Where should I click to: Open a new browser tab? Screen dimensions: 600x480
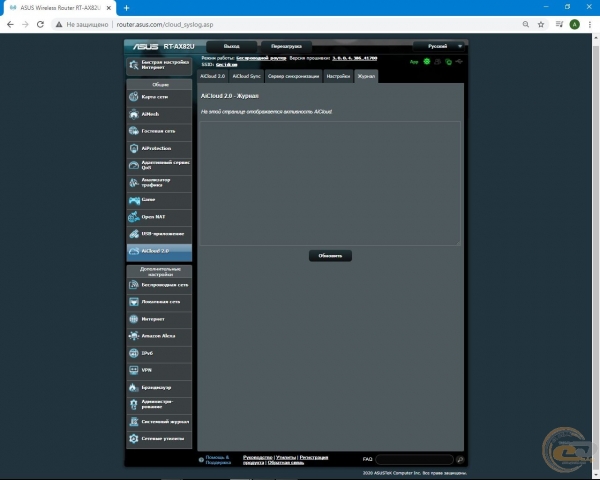point(127,8)
